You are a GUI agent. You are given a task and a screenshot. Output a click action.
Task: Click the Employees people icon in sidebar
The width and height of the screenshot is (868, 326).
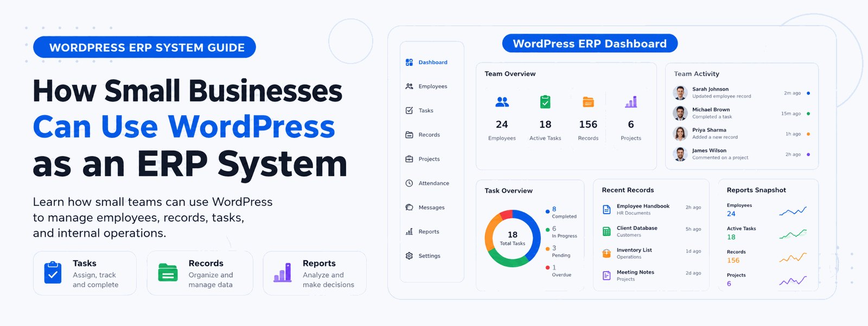410,86
